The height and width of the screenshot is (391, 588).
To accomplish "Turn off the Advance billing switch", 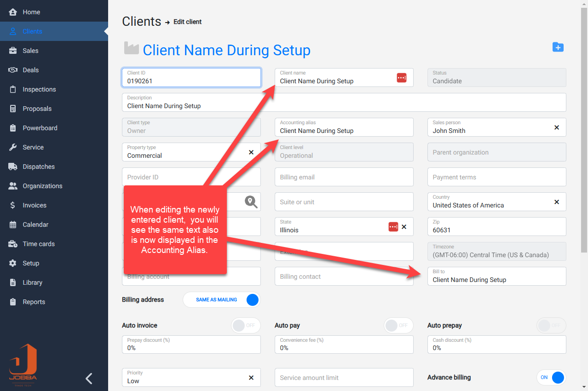I will (x=551, y=377).
